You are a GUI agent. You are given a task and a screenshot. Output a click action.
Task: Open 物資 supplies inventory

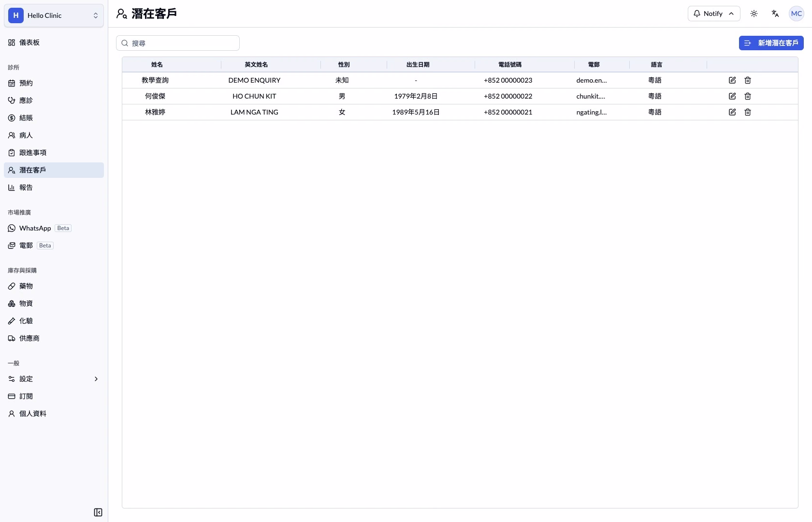pos(54,304)
